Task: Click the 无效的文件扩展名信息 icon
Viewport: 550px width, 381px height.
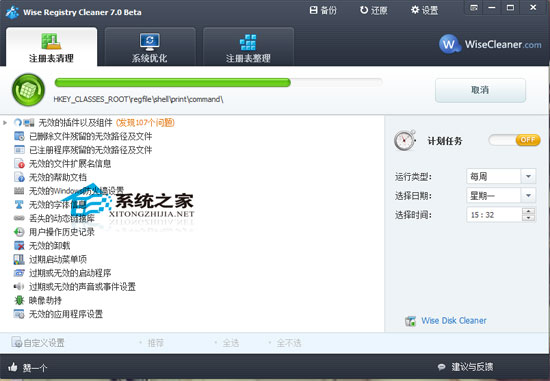Action: tap(19, 163)
